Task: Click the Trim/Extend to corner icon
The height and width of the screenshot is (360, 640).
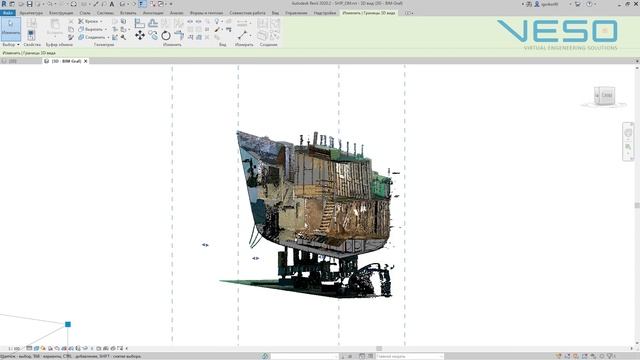Action: click(x=179, y=36)
